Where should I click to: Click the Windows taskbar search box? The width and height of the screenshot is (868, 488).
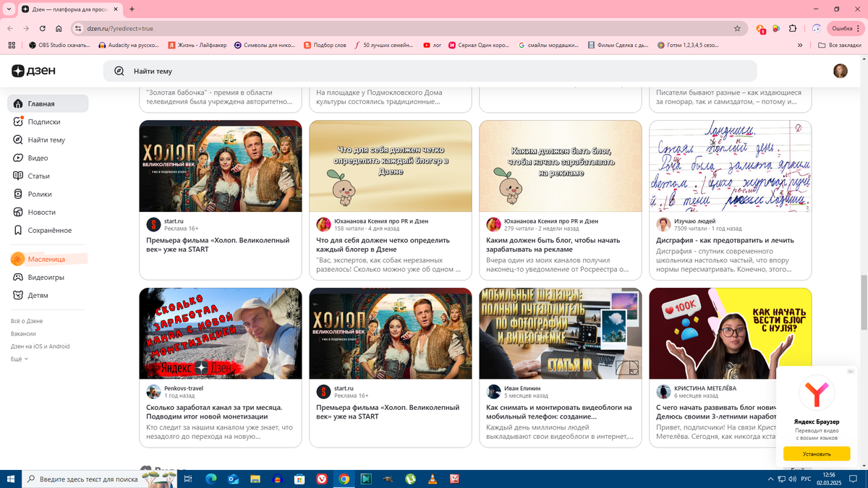coord(98,479)
